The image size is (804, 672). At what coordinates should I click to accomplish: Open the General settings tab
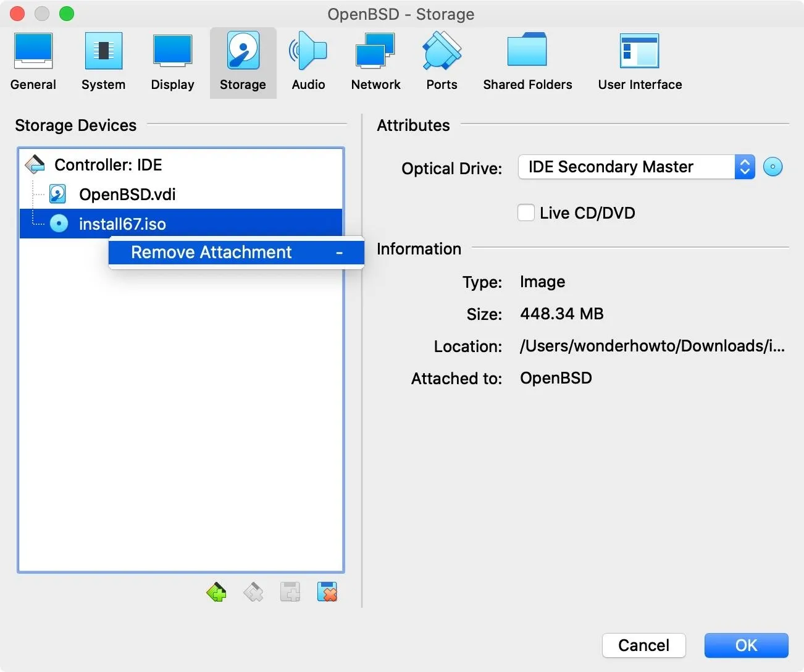tap(33, 62)
